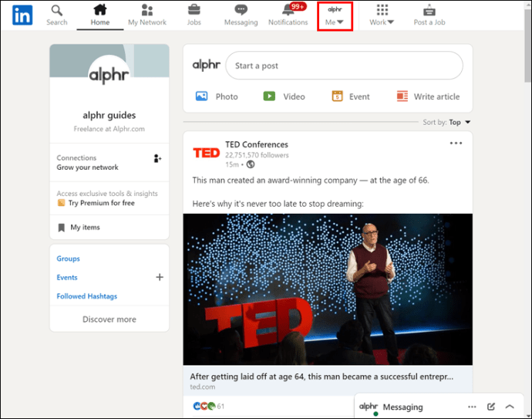The width and height of the screenshot is (532, 419).
Task: Click 'Freelance at Alphr.com' text
Action: click(x=109, y=129)
